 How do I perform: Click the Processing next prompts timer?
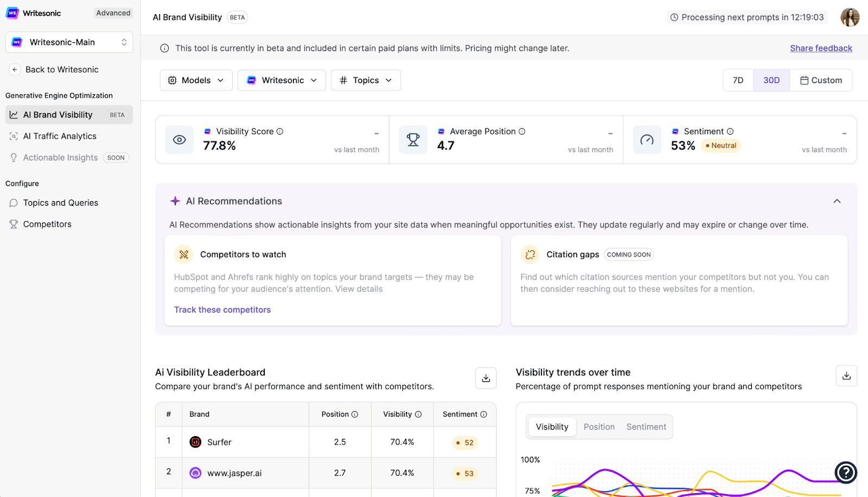point(747,17)
